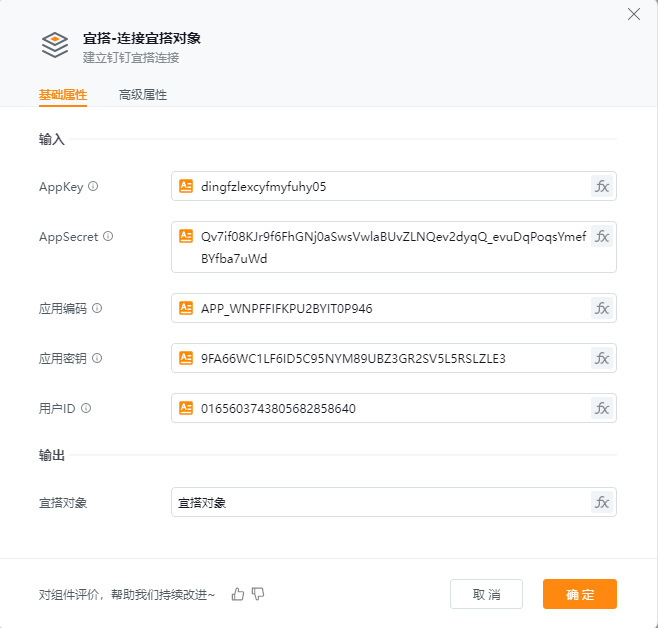658x628 pixels.
Task: Click the fx expression button for AppSecret
Action: coord(602,236)
